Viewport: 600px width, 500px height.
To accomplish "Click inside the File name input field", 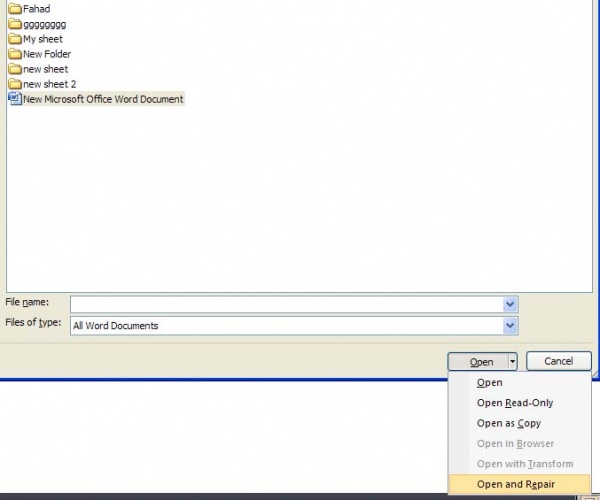I will tap(286, 305).
